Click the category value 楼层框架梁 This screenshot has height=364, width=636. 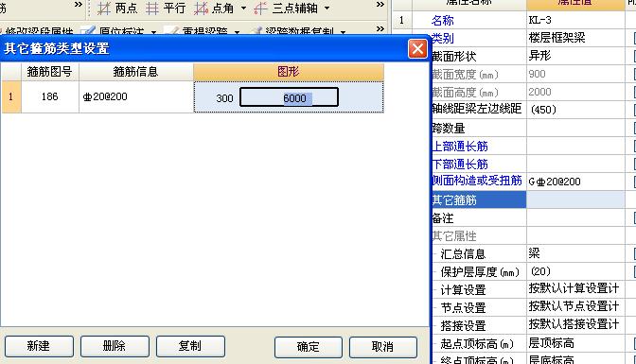(x=556, y=38)
